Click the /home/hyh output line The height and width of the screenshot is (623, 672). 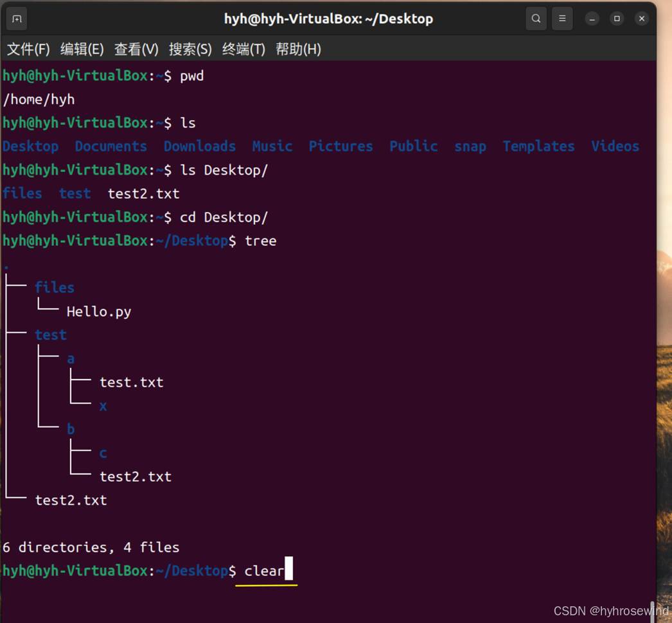coord(39,100)
